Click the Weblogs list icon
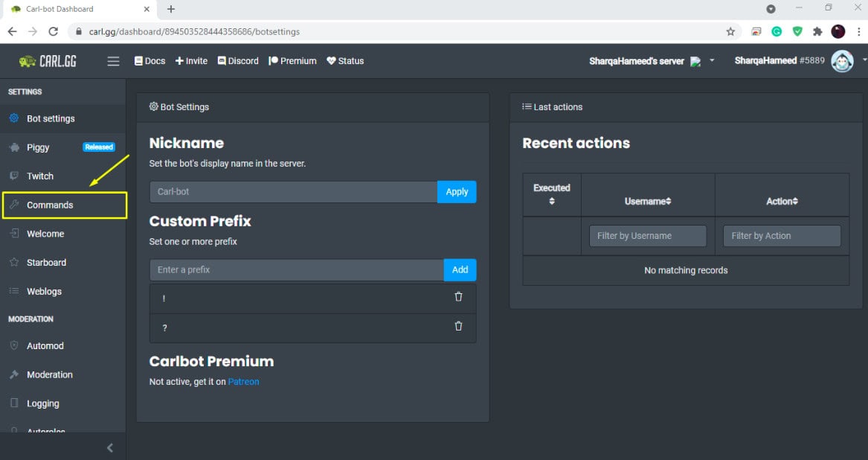Image resolution: width=868 pixels, height=460 pixels. click(x=14, y=291)
